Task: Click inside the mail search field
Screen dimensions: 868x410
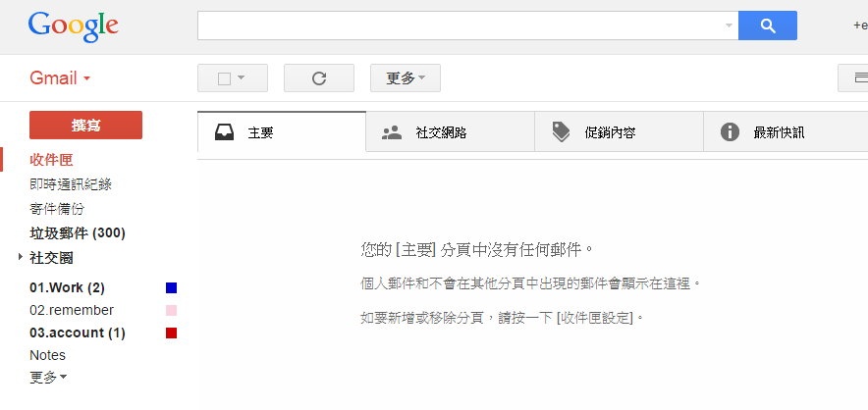Action: coord(460,26)
